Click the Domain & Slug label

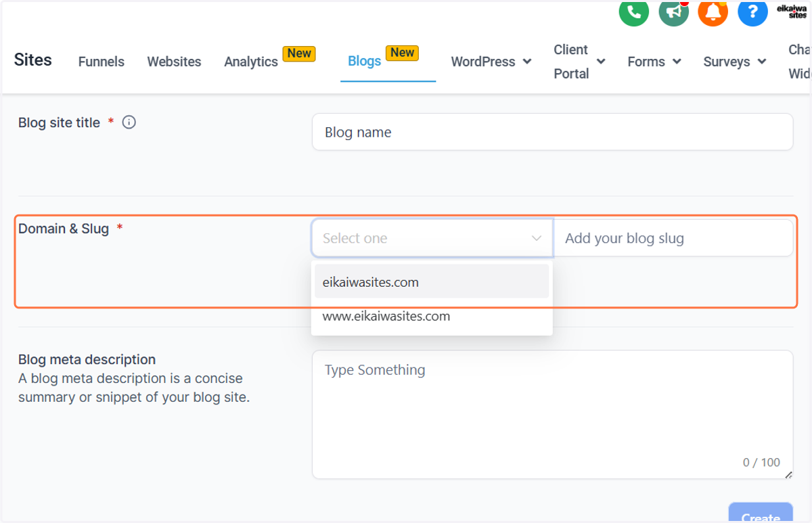(x=64, y=229)
